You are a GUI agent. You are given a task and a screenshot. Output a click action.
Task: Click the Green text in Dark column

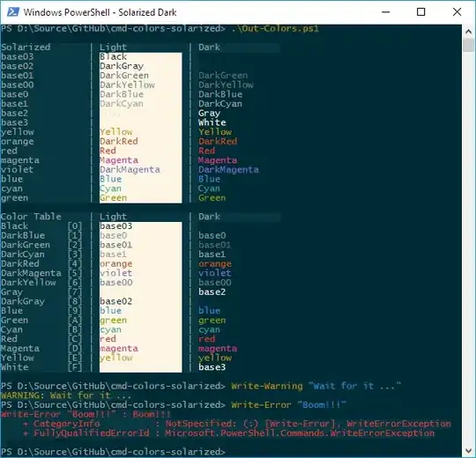[x=212, y=198]
